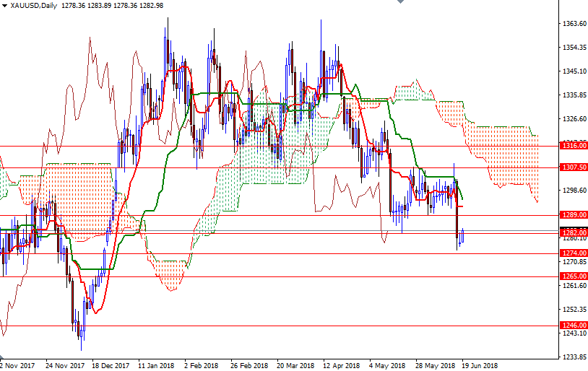Select the 1246.00 red price level tag
Viewport: 588px width, 371px height.
point(574,326)
